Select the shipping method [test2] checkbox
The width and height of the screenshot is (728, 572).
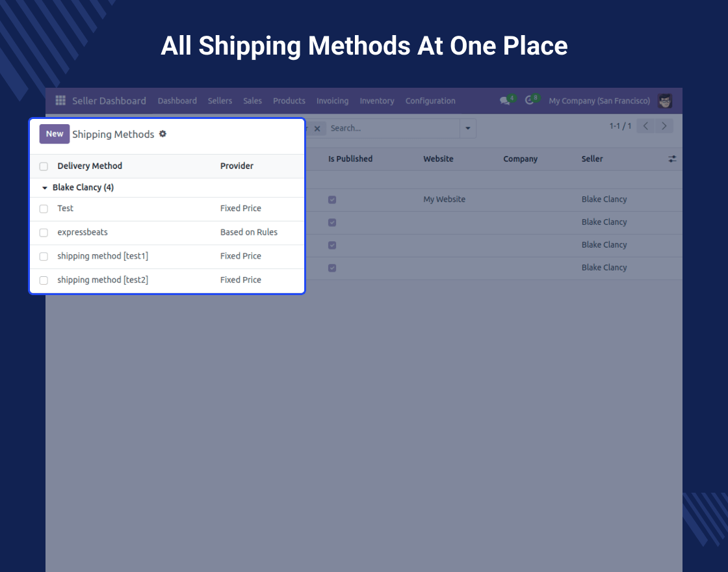pos(44,280)
